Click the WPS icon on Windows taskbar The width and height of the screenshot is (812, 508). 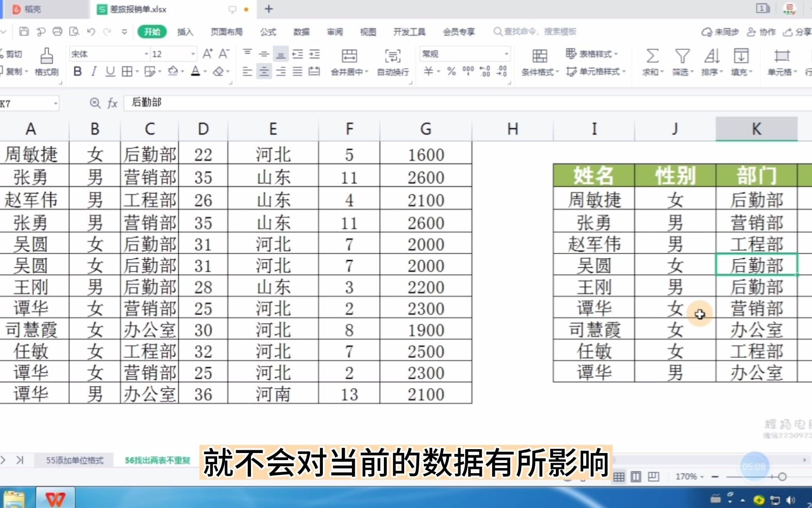click(x=55, y=499)
